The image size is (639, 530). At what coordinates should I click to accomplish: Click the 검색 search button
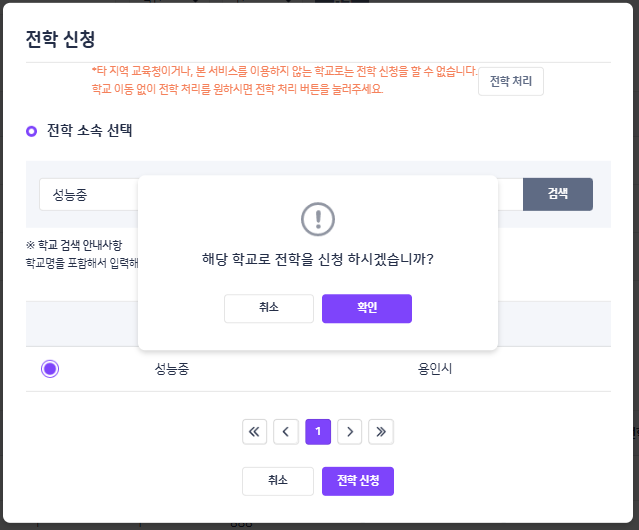point(557,194)
